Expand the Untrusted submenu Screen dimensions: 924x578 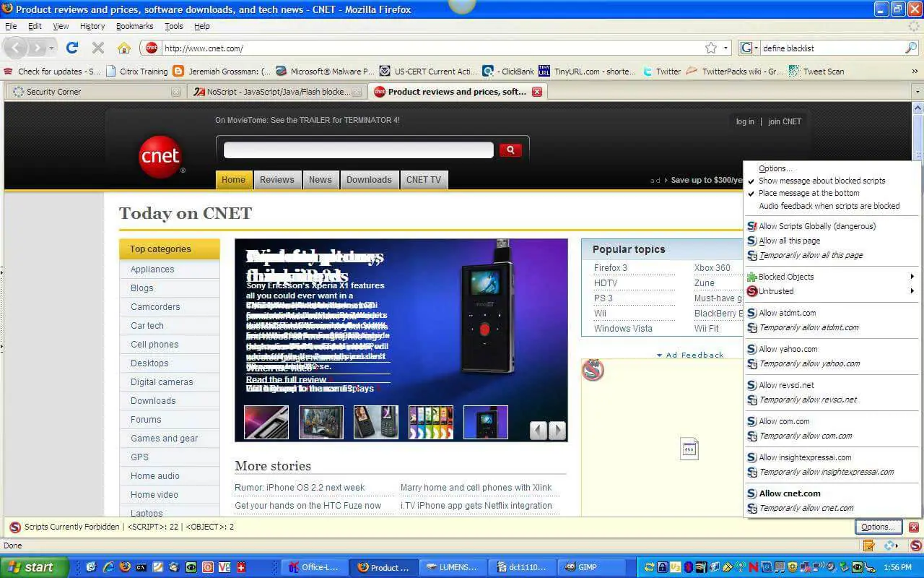point(832,291)
